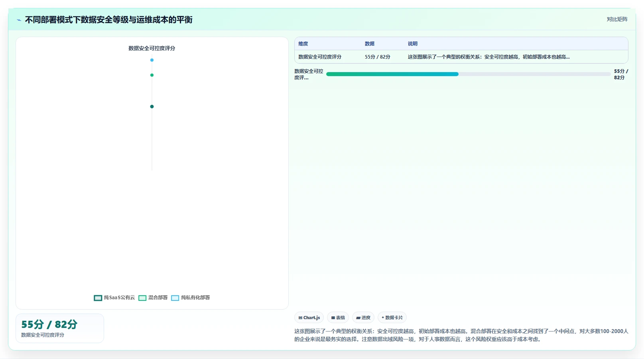The image size is (644, 359).
Task: Click the top light-blue chart data point
Action: pyautogui.click(x=152, y=60)
